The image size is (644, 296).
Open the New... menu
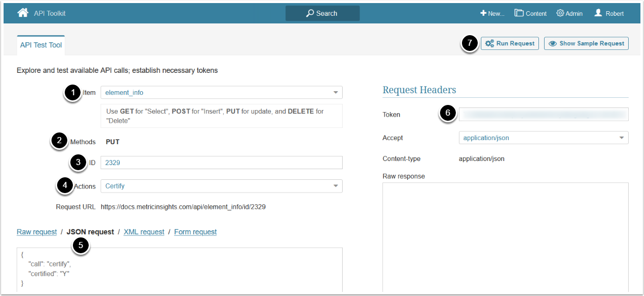pos(492,13)
